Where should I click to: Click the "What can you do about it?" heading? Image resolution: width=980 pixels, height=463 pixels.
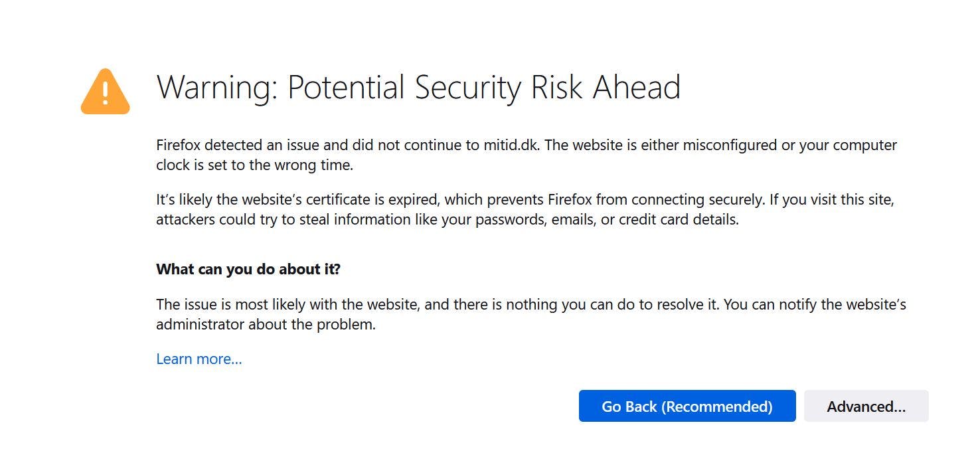248,269
